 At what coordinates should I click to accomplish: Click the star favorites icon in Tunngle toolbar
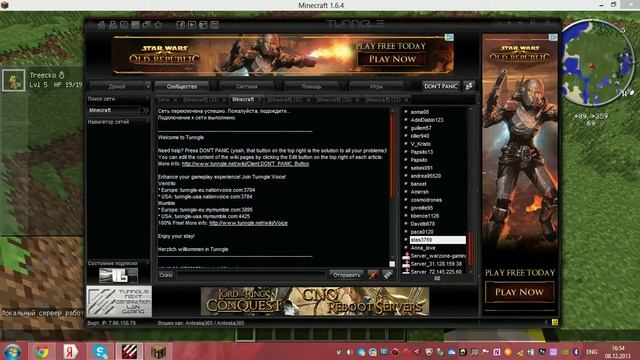[158, 25]
